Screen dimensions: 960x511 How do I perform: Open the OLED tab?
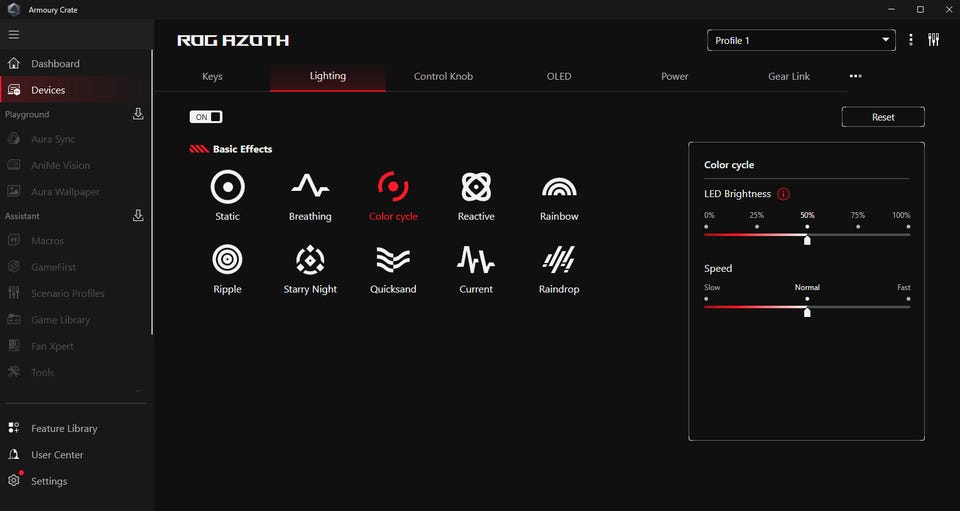point(559,76)
